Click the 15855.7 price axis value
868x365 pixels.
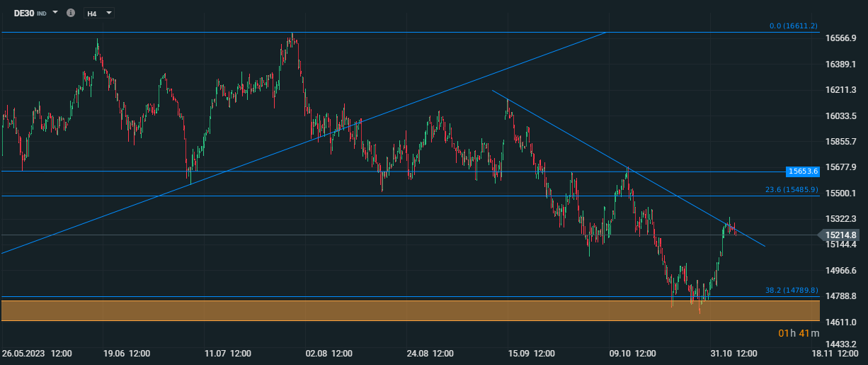[841, 141]
